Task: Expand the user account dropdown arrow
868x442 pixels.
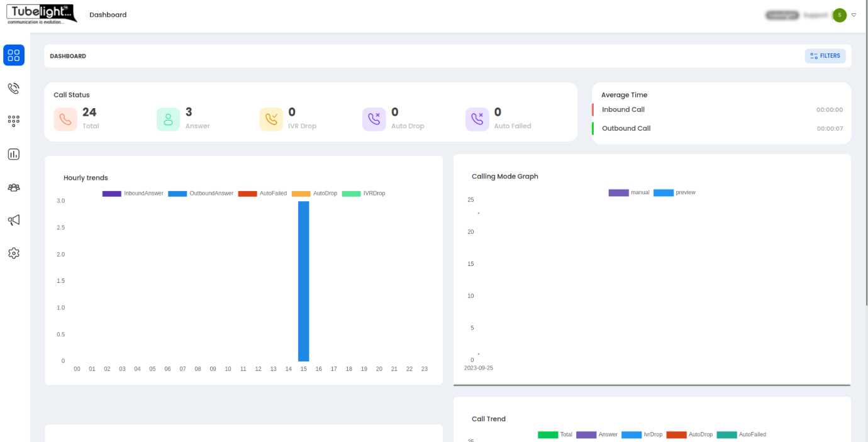Action: (854, 15)
